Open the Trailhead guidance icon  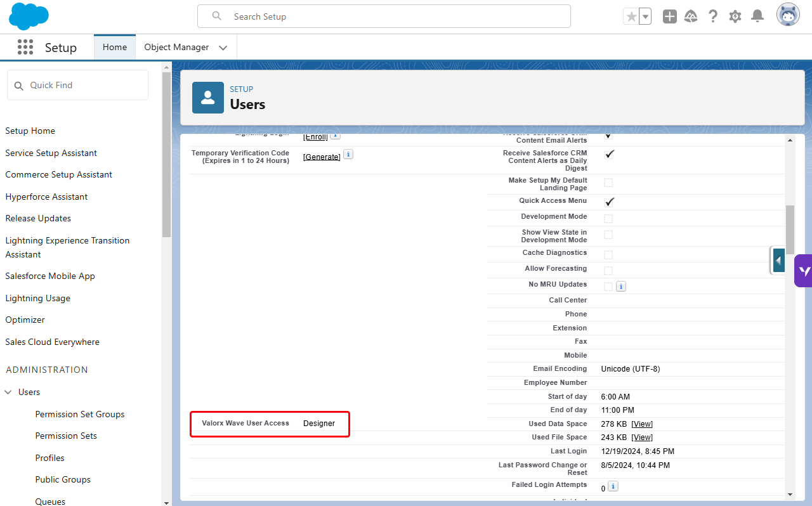tap(691, 16)
